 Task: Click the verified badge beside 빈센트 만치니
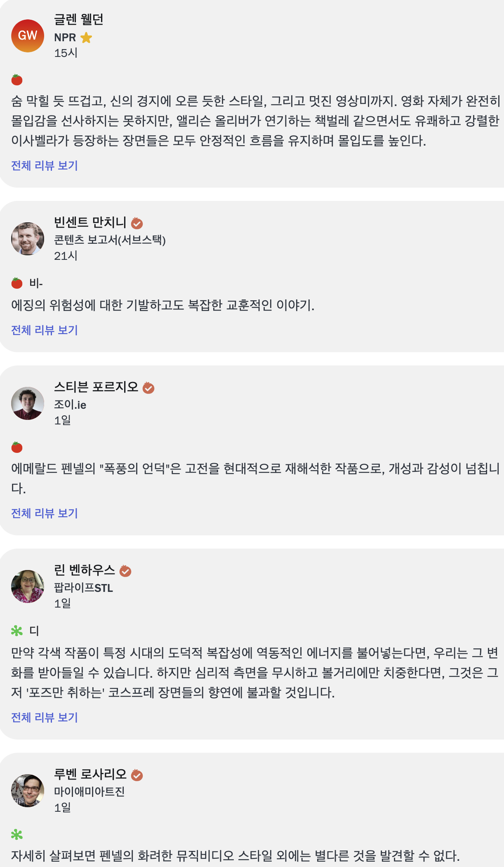pyautogui.click(x=137, y=224)
